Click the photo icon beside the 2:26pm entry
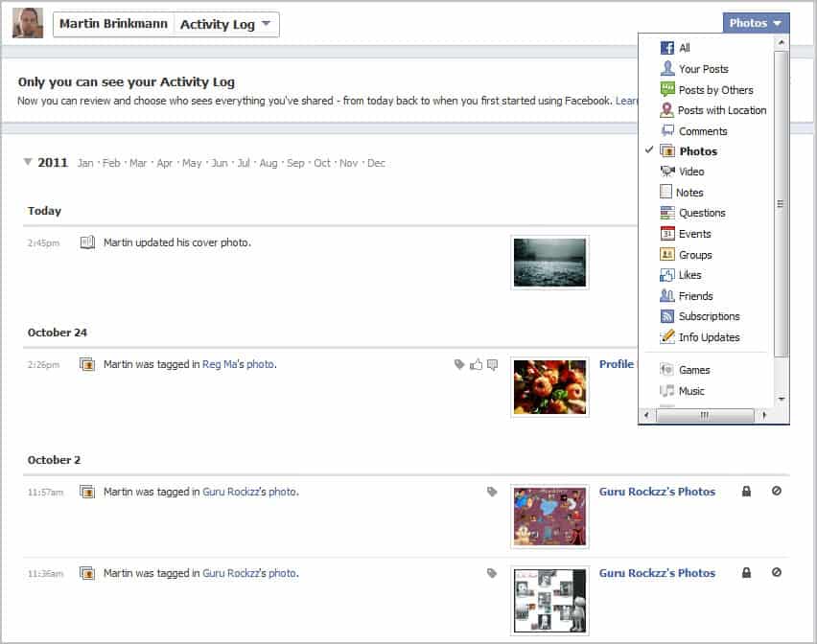Viewport: 817px width, 644px height. [x=87, y=364]
